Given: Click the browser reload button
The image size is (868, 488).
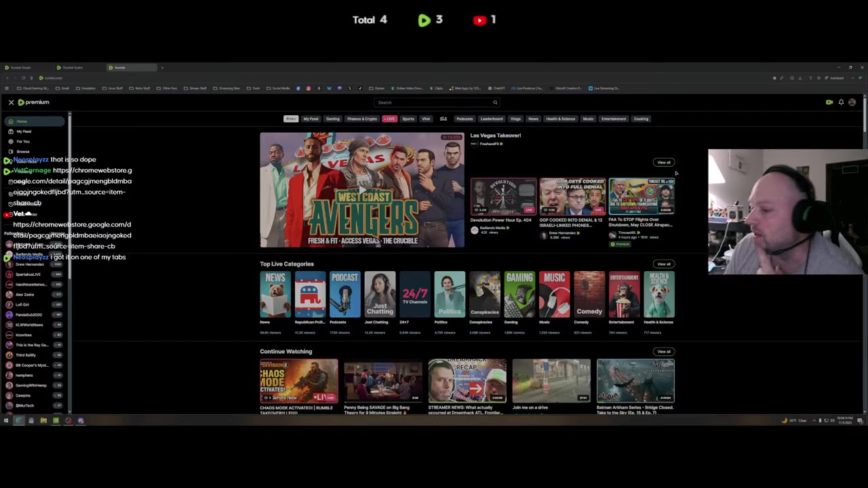Looking at the screenshot, I should (23, 78).
